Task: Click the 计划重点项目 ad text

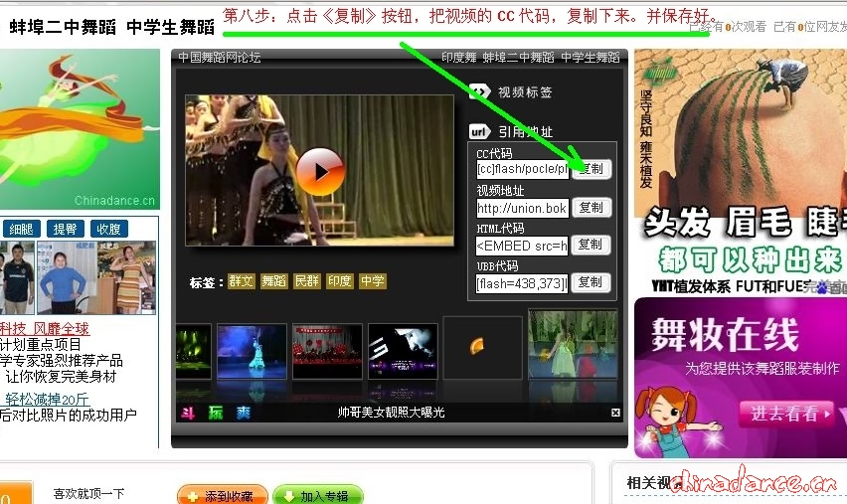Action: 41,345
